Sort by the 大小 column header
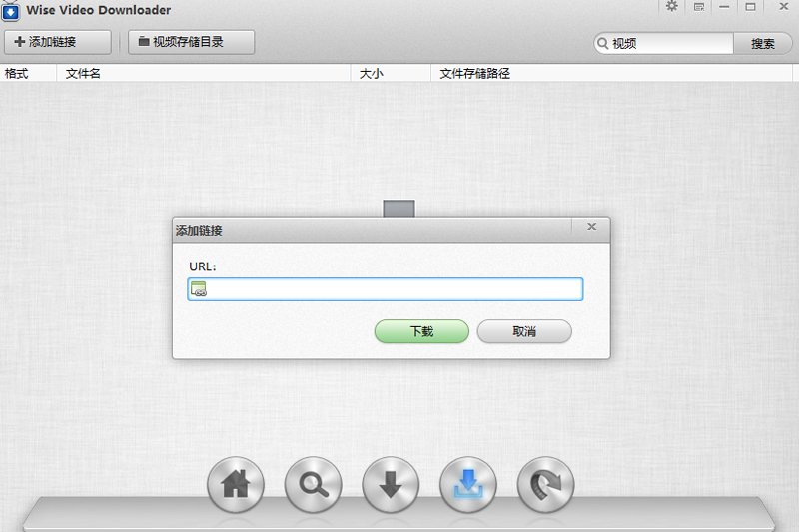 tap(391, 73)
